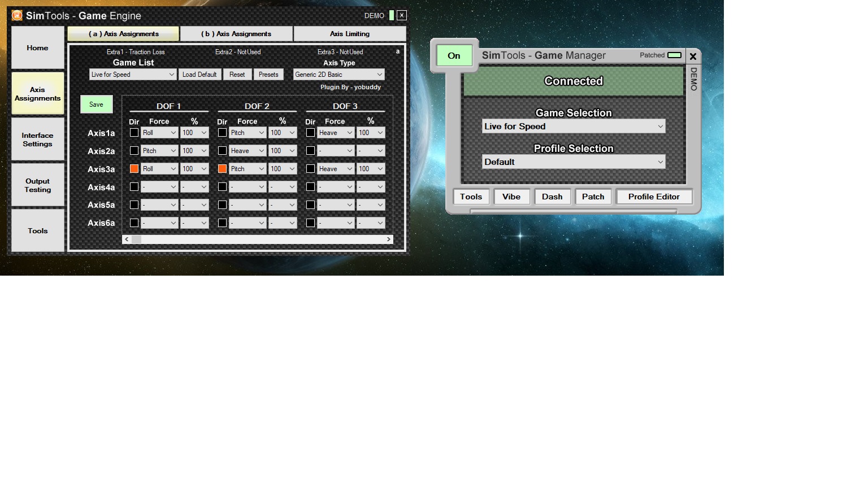
Task: Open the Presets button
Action: click(x=268, y=75)
